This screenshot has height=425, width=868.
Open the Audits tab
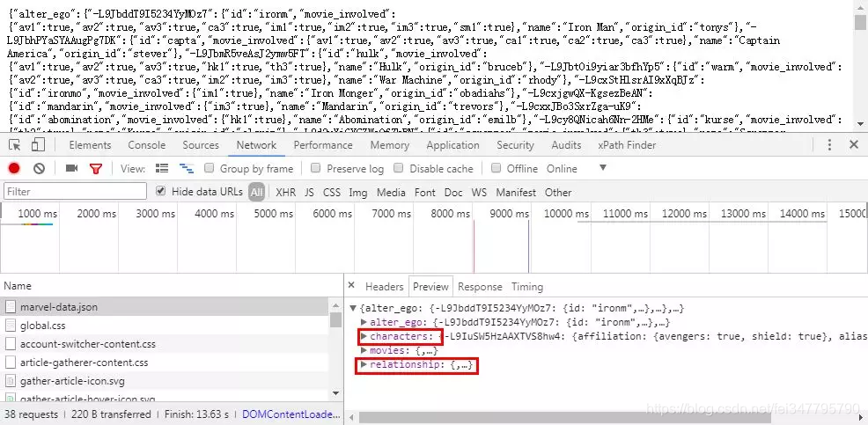click(566, 145)
